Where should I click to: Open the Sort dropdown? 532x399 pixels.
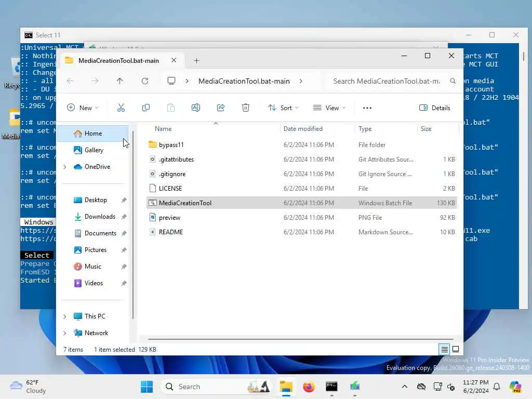pyautogui.click(x=283, y=108)
